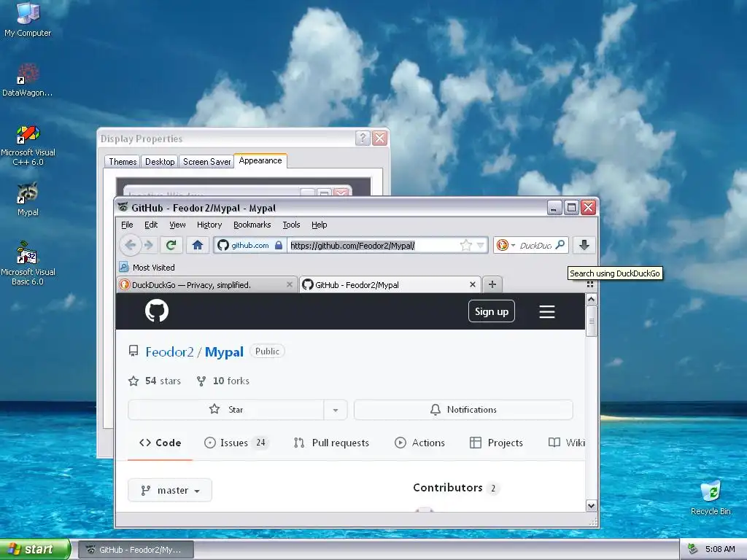Screen dimensions: 747x560
Task: Open the Edit menu
Action: (x=151, y=225)
